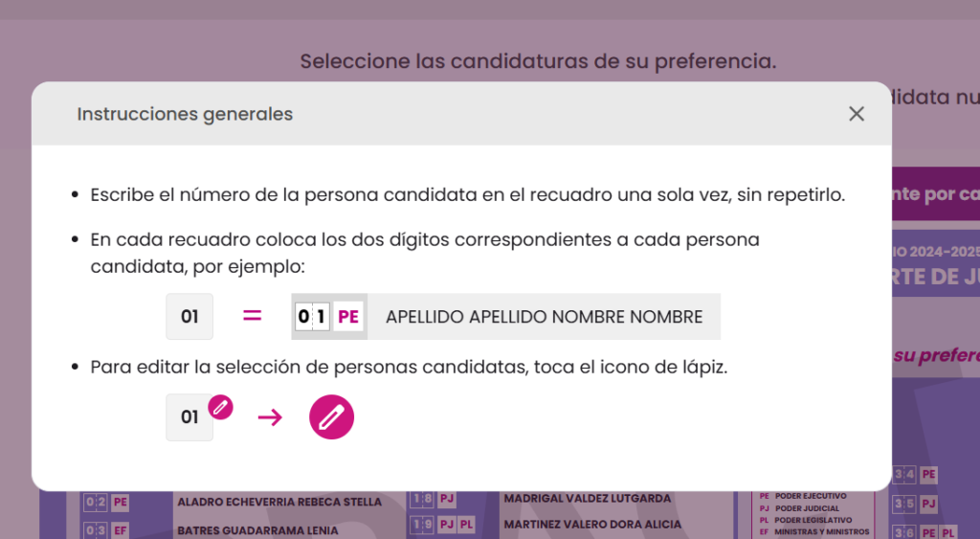Select candidate Madrigal Valdez Lutgarda
980x539 pixels.
[x=589, y=499]
